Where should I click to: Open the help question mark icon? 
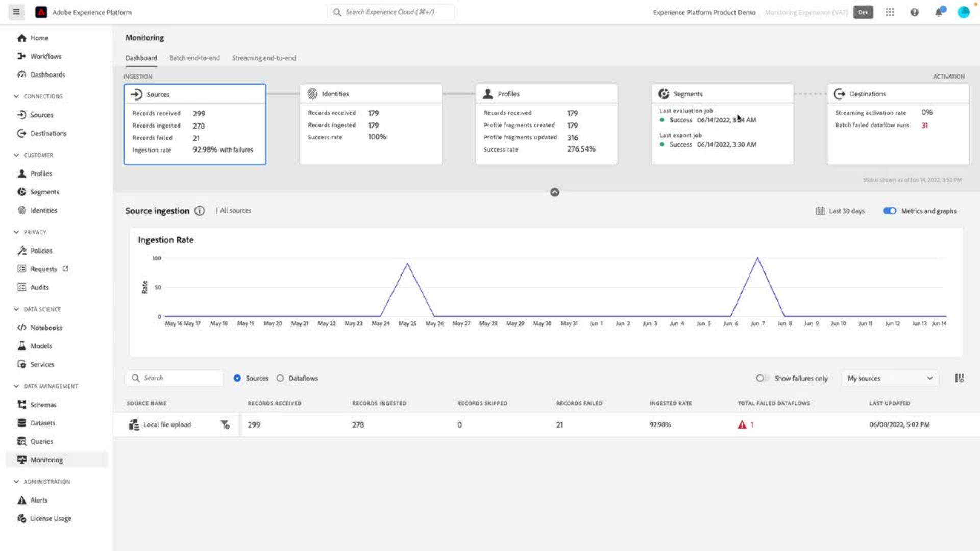click(914, 12)
